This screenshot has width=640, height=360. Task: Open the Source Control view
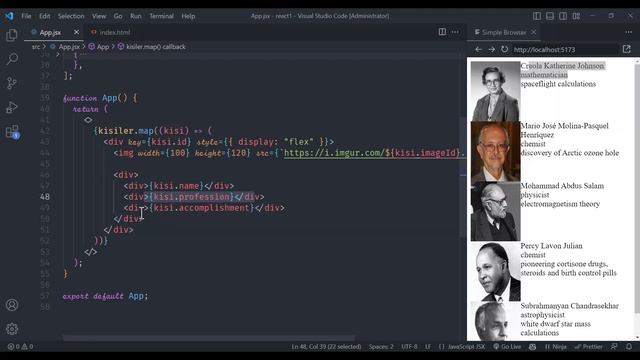click(x=12, y=83)
